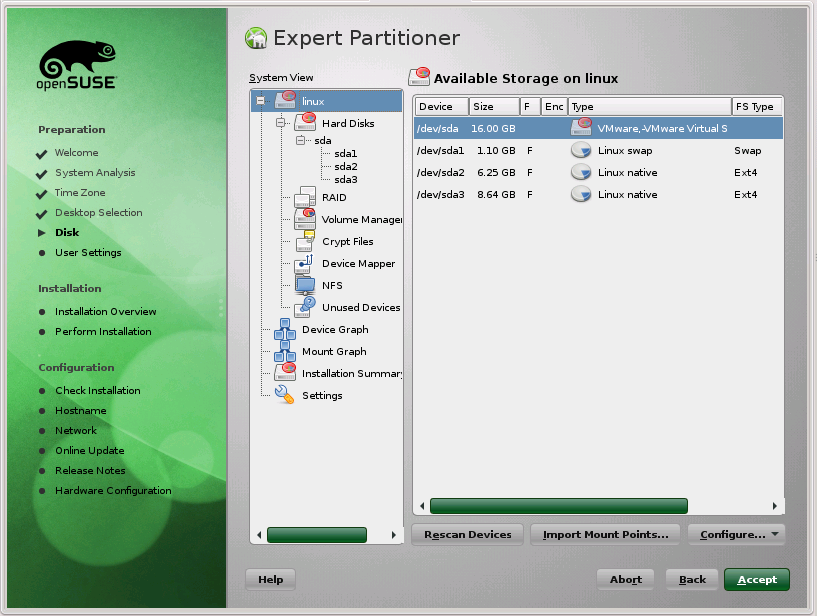This screenshot has height=616, width=817.
Task: Select the RAID icon in System View
Action: (305, 197)
